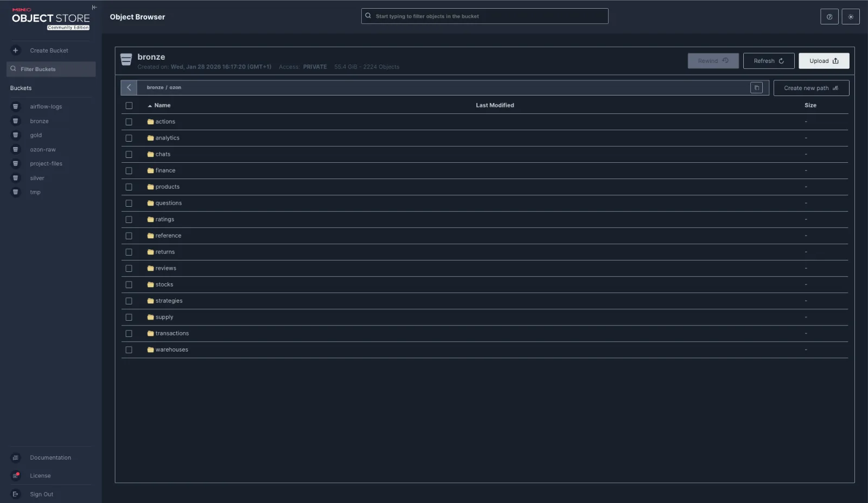The width and height of the screenshot is (868, 503).
Task: Click the plus icon beside Create Bucket
Action: click(x=15, y=50)
